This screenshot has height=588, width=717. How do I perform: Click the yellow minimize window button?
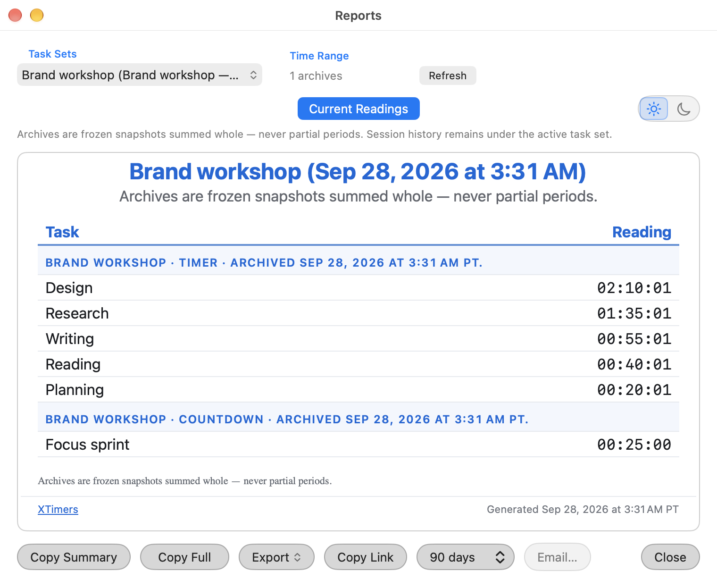tap(37, 15)
